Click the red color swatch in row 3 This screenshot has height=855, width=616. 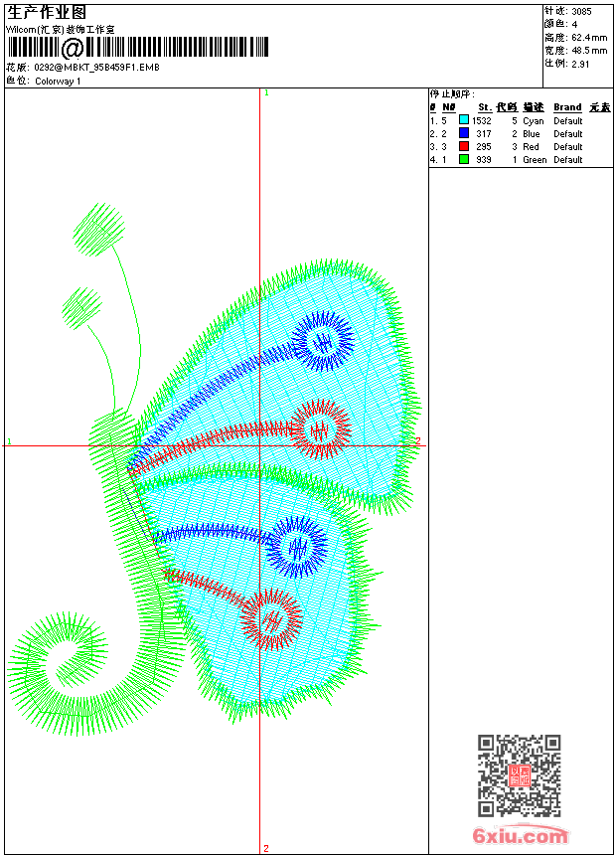tap(464, 146)
